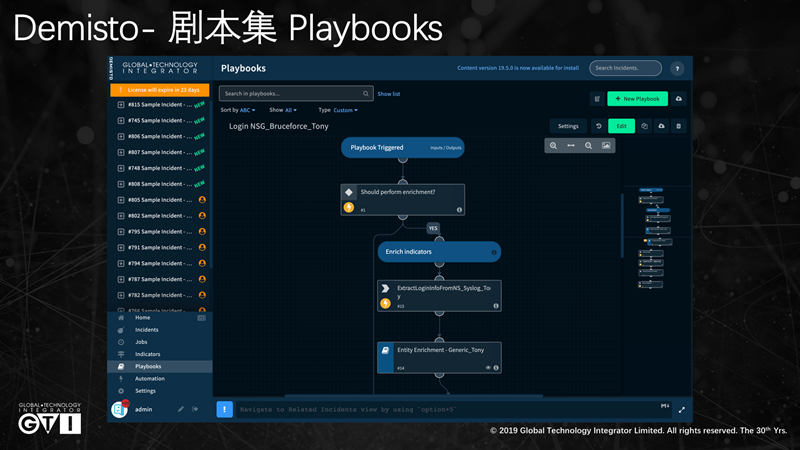The image size is (800, 450).
Task: Toggle the eye icon on Entity Enrichment task
Action: click(488, 368)
